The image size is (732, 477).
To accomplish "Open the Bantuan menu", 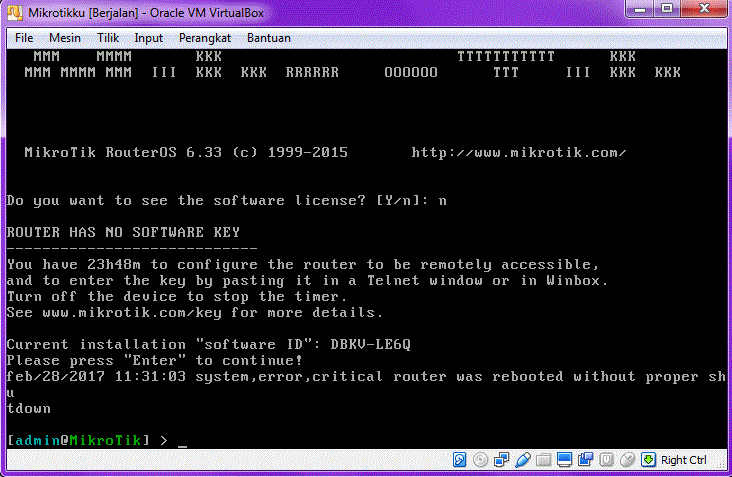I will [x=268, y=38].
